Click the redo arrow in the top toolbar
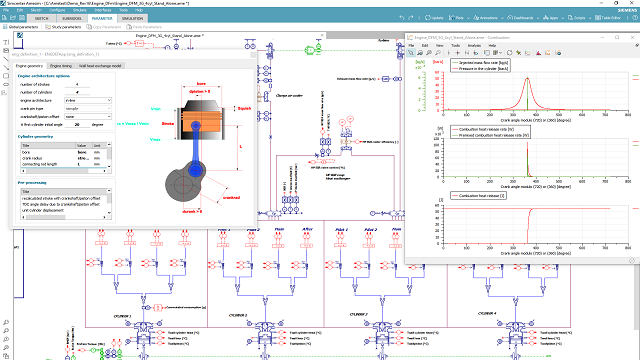Screen dimensions: 640x360 tap(411, 18)
